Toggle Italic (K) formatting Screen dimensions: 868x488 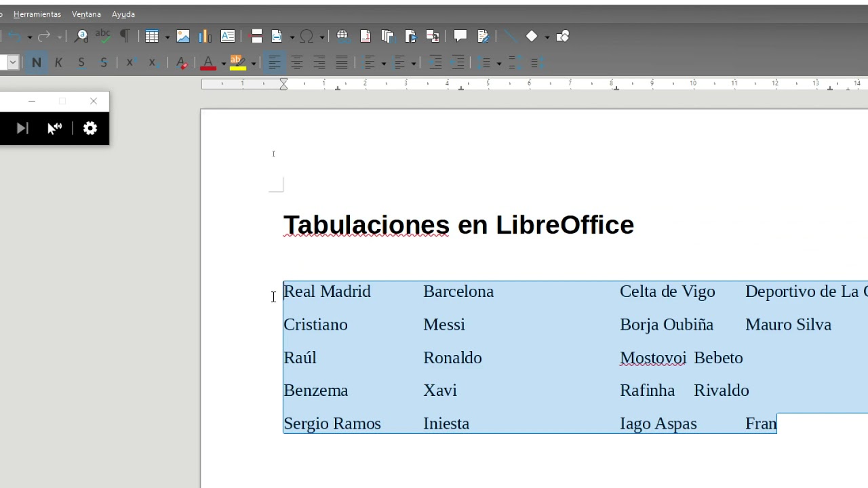click(x=58, y=62)
